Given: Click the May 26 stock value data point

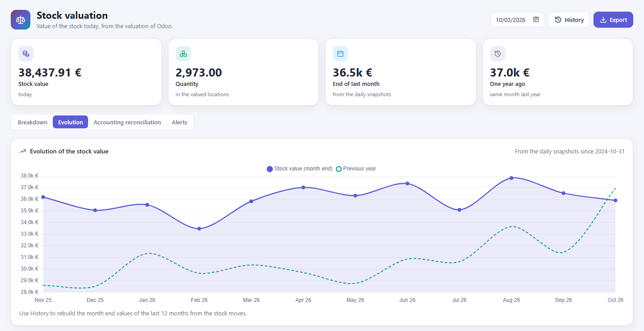Looking at the screenshot, I should pyautogui.click(x=355, y=195).
